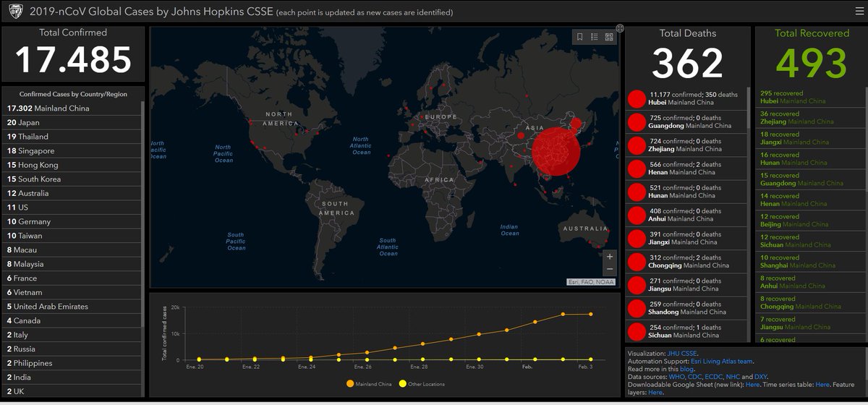Select the red circle icon beside Hubei
Viewport: 868px width, 405px height.
tap(637, 98)
